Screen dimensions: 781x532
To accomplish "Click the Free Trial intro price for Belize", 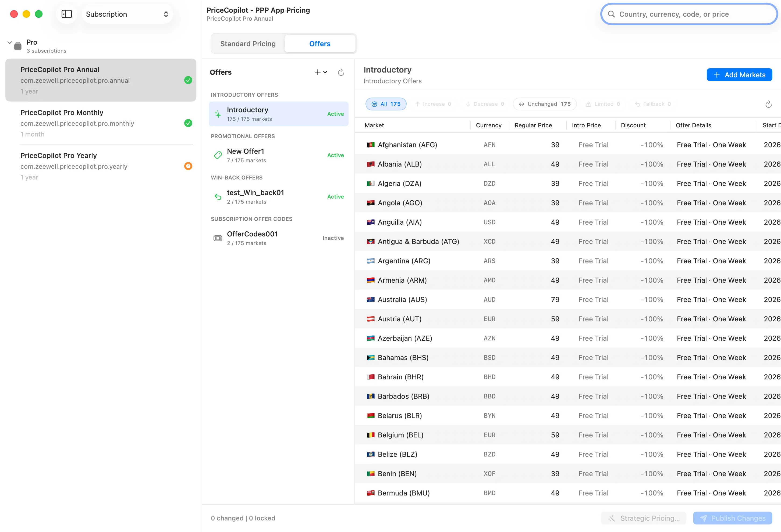I will [593, 454].
